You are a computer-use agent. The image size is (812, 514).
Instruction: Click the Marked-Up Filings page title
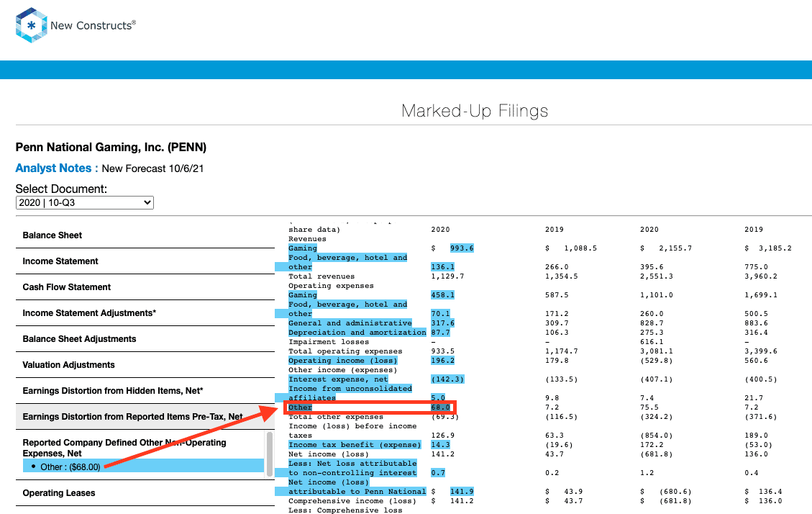475,111
